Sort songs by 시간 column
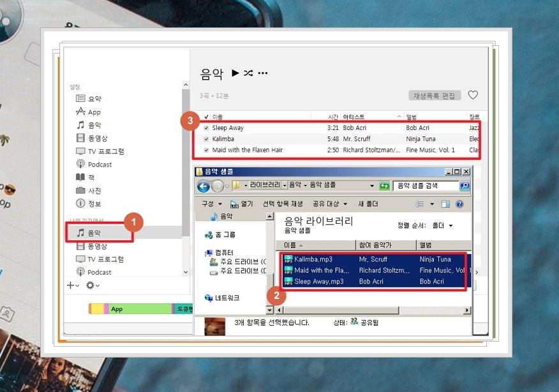Image resolution: width=559 pixels, height=392 pixels. tap(332, 117)
